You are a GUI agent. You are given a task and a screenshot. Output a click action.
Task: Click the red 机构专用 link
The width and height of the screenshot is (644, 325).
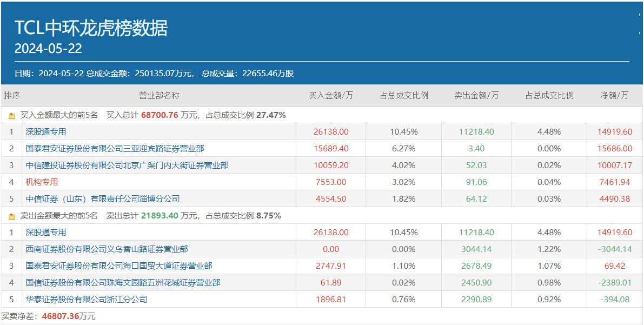42,182
